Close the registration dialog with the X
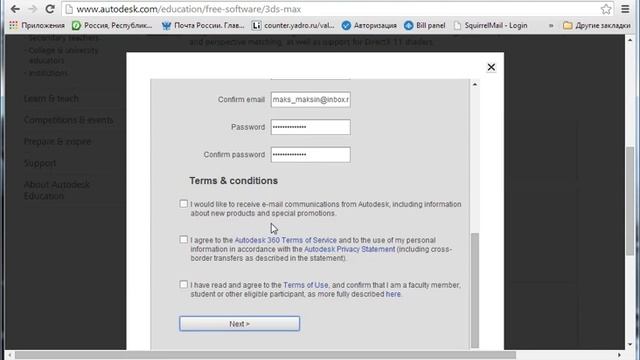Viewport: 640px width, 360px height. coord(491,67)
